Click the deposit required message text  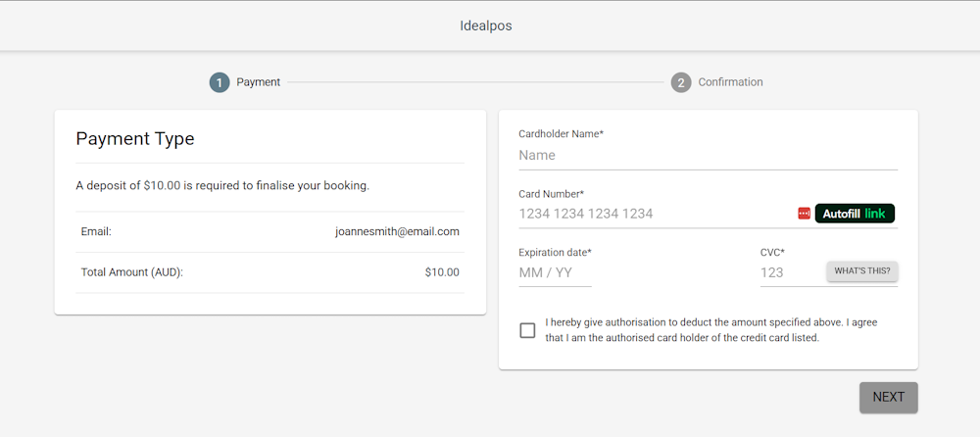[222, 185]
